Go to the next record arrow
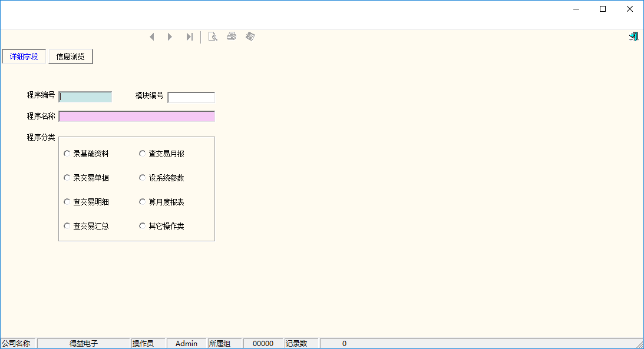This screenshot has width=644, height=349. (x=170, y=37)
